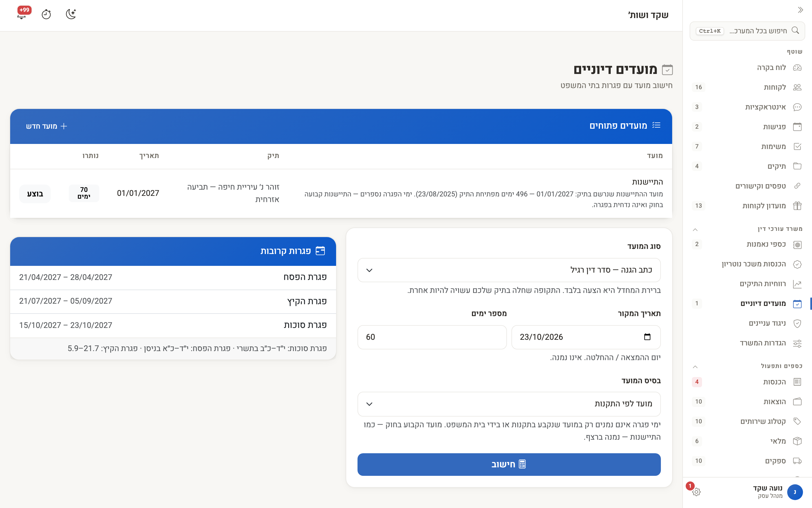
Task: Click user avatar for נועה שקד
Action: click(x=795, y=492)
